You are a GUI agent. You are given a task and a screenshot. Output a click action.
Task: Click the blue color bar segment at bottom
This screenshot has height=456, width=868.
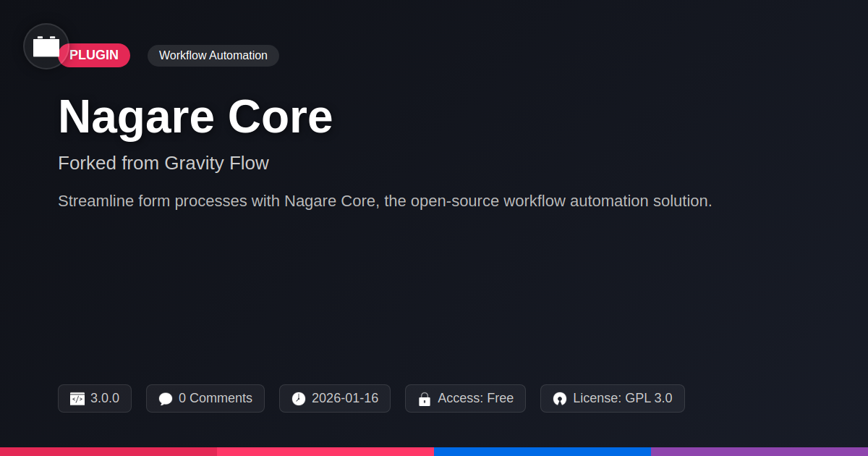542,452
